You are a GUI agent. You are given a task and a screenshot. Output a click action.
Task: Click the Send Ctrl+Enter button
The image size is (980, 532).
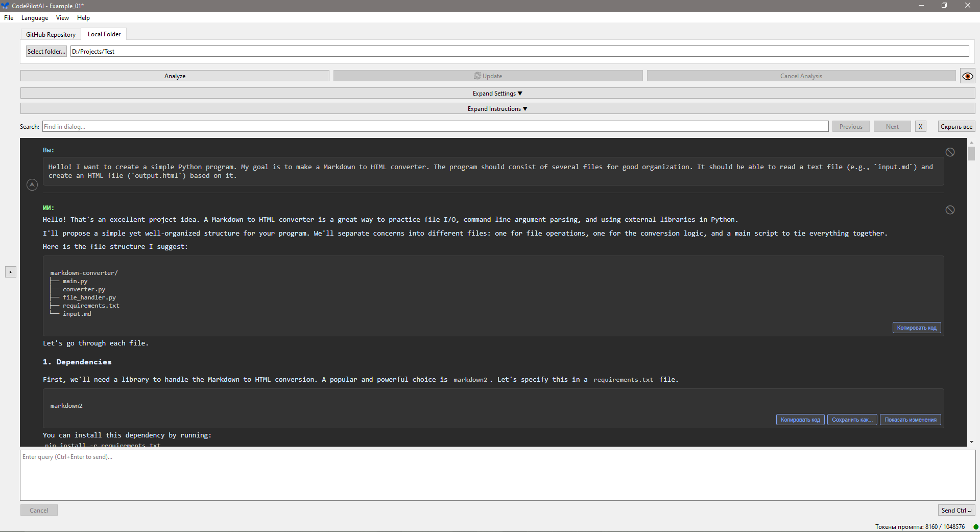coord(957,511)
